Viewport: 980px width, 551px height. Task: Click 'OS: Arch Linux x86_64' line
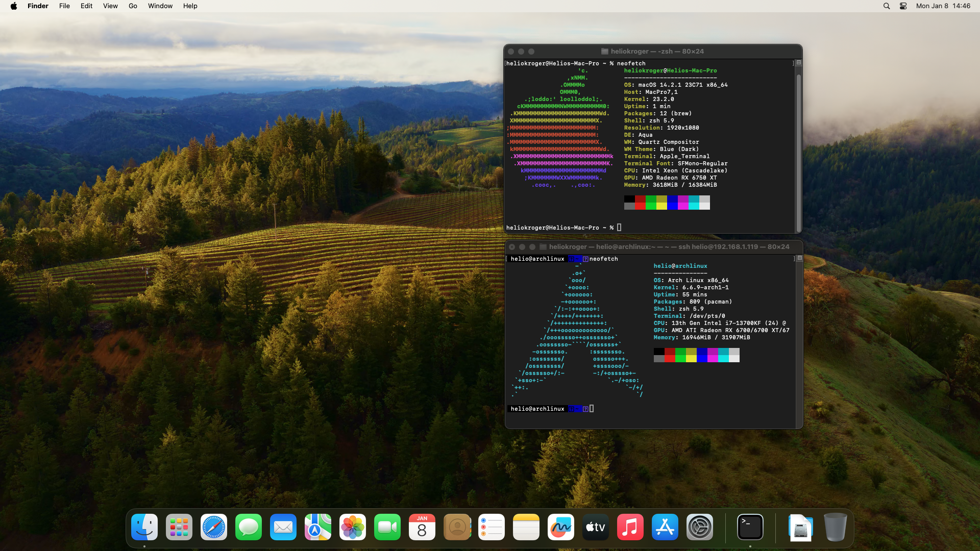point(691,281)
